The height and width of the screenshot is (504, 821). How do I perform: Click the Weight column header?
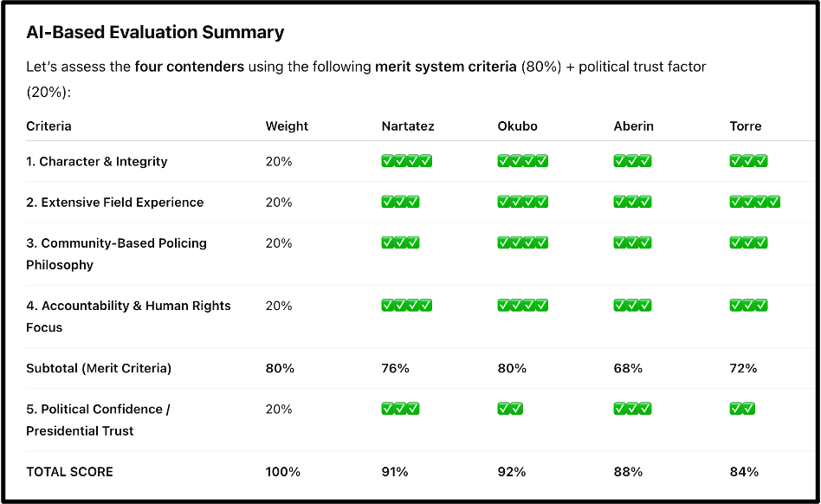pyautogui.click(x=287, y=126)
